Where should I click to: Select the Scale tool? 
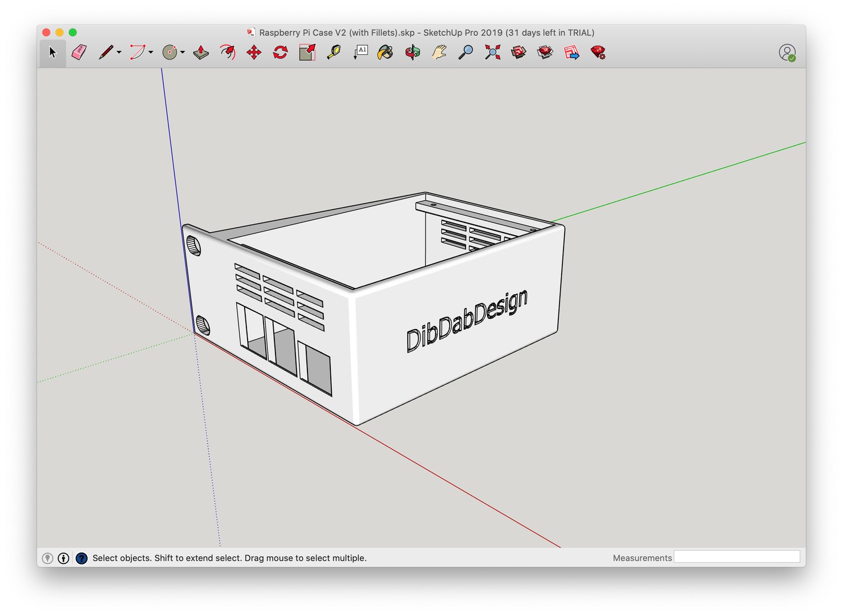(x=307, y=52)
